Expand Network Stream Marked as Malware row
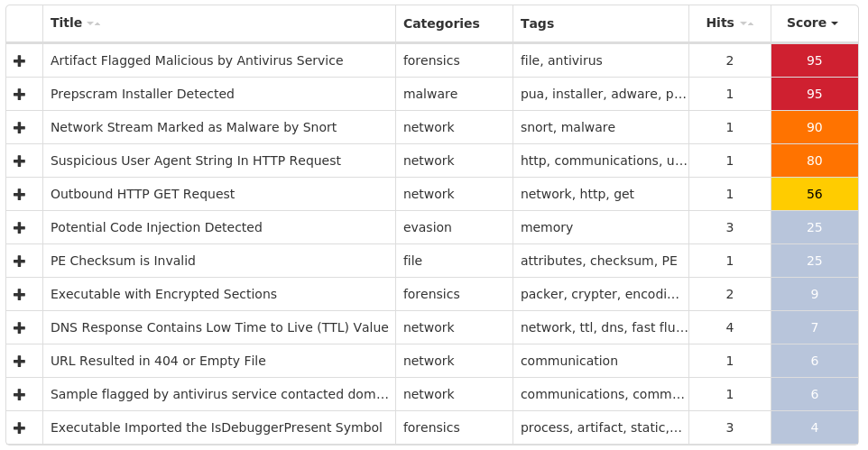This screenshot has height=450, width=868. point(19,127)
